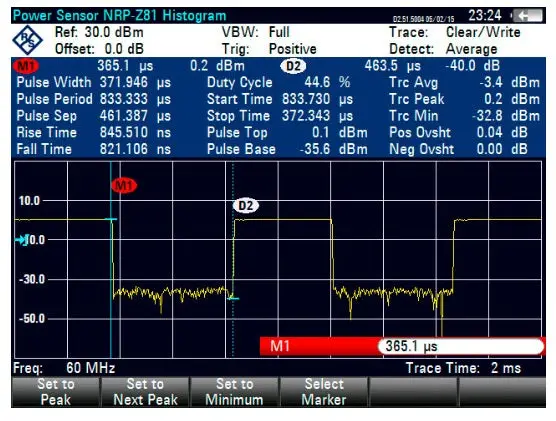Click the Detect Average setting
The width and height of the screenshot is (556, 421).
pos(443,49)
